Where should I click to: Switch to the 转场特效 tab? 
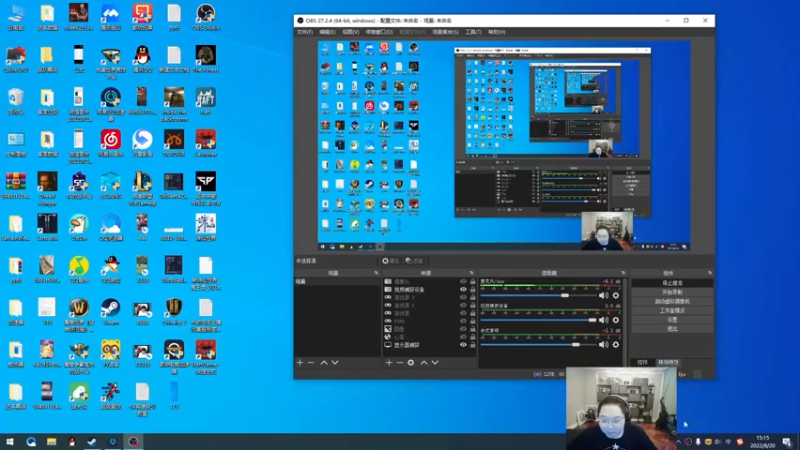[668, 362]
